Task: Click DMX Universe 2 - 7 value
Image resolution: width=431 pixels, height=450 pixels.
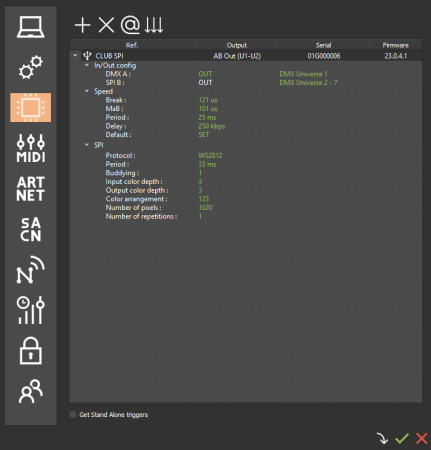Action: tap(308, 83)
